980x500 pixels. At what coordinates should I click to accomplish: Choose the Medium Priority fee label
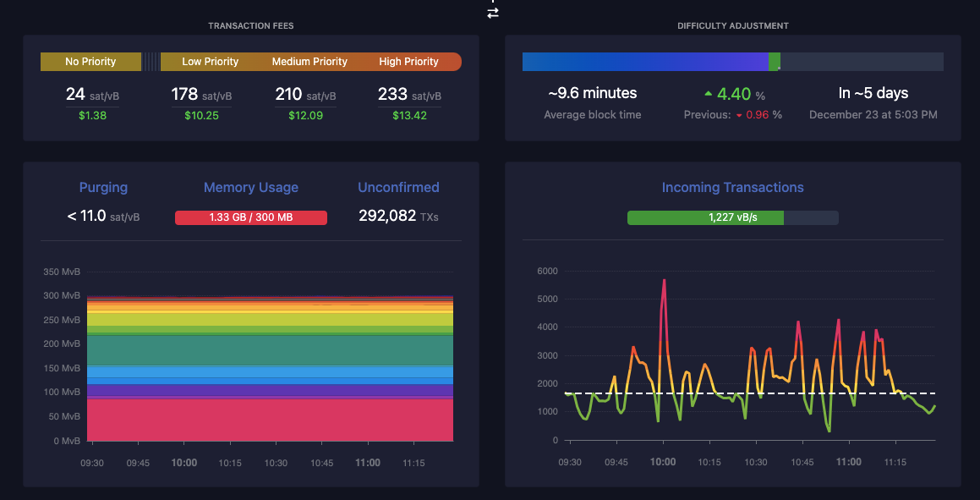[309, 62]
